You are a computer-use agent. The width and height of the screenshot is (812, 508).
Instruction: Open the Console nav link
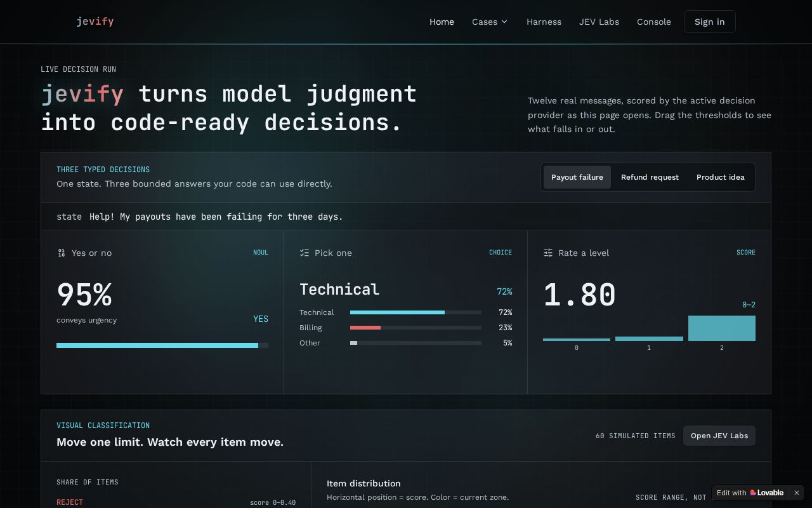pyautogui.click(x=654, y=22)
